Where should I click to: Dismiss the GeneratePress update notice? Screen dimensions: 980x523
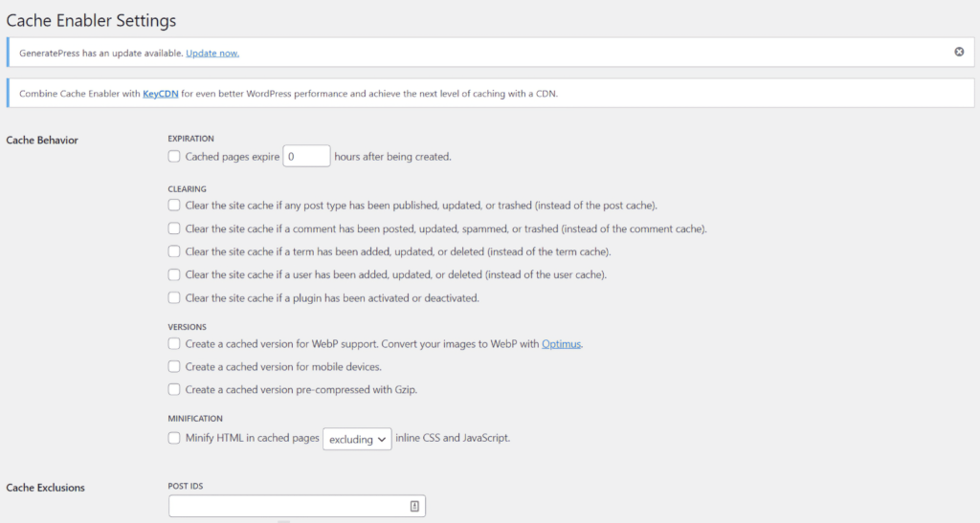tap(959, 52)
